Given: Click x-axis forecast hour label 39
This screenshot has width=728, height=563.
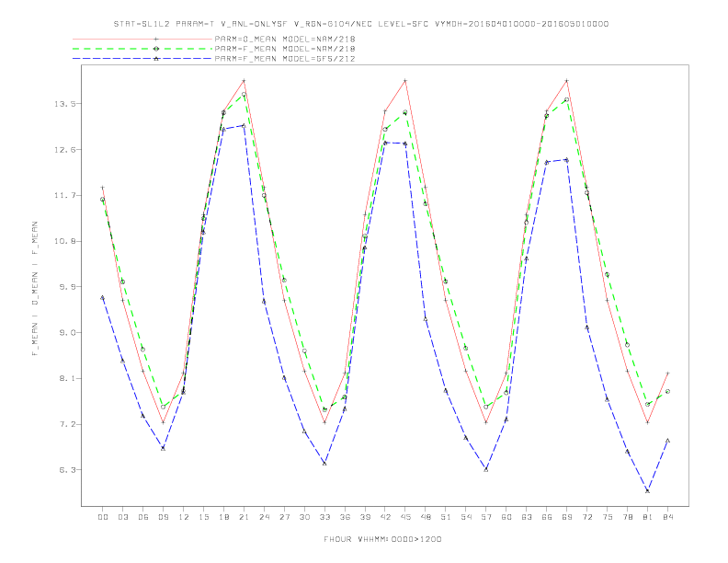Looking at the screenshot, I should coord(365,517).
